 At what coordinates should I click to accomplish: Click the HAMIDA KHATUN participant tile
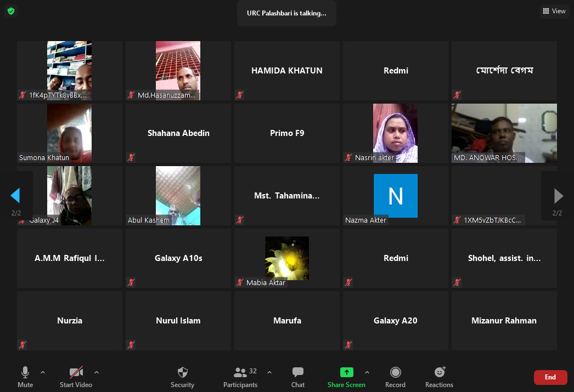click(x=286, y=71)
